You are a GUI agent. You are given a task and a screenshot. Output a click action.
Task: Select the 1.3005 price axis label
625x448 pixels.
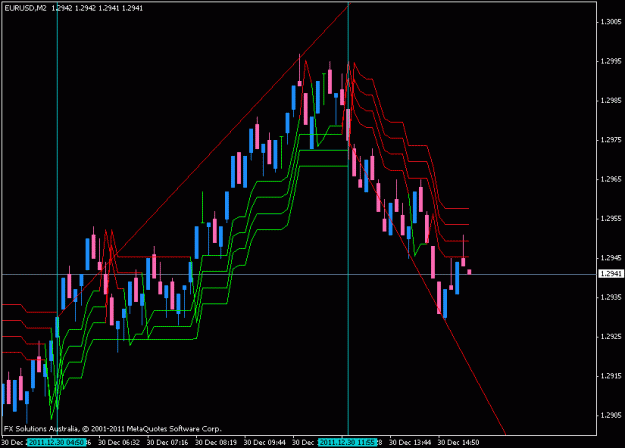pos(611,22)
